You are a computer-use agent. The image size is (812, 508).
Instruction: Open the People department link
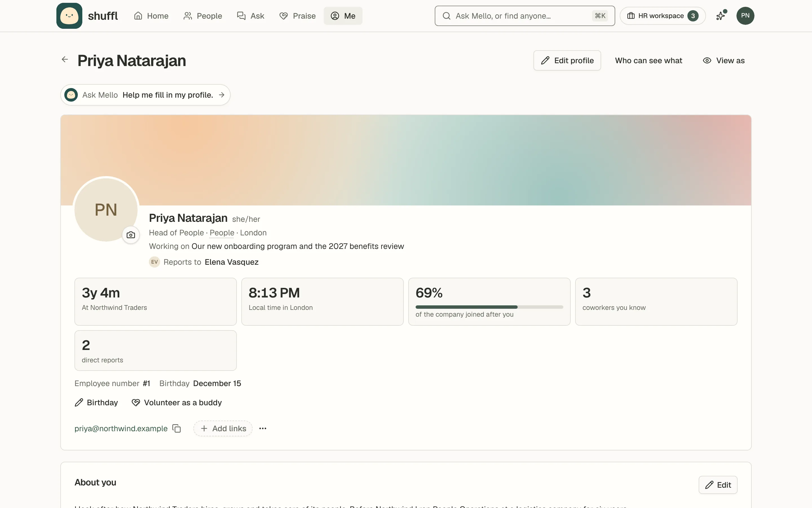[x=222, y=233]
